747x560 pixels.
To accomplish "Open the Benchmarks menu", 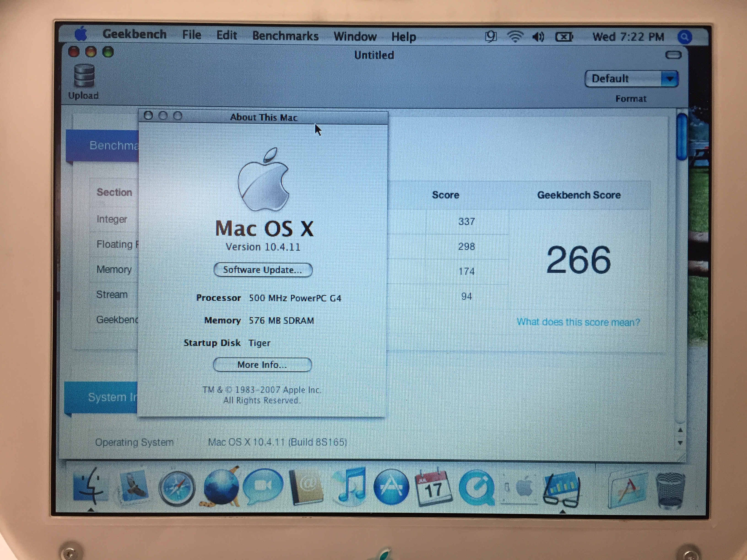I will [x=285, y=36].
